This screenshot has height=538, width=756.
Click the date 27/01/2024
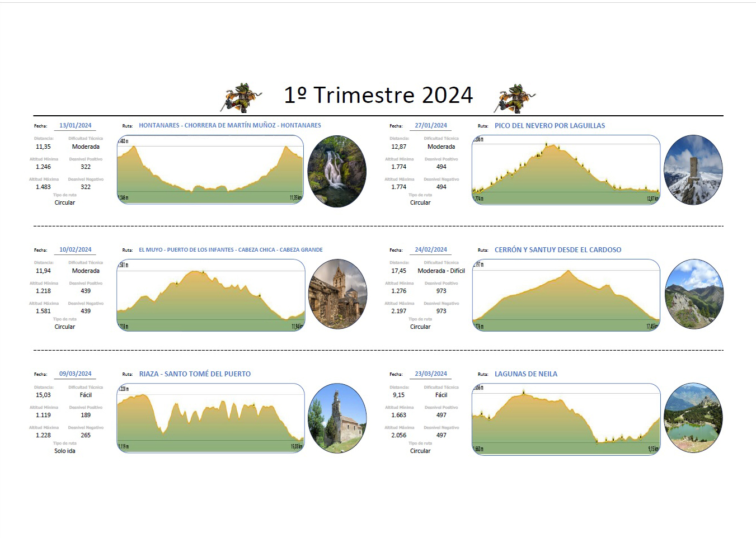tap(431, 126)
